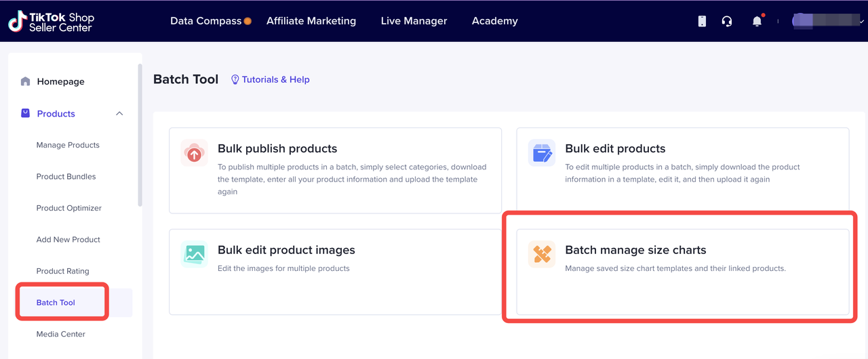Select Manage Products in sidebar

(x=68, y=145)
